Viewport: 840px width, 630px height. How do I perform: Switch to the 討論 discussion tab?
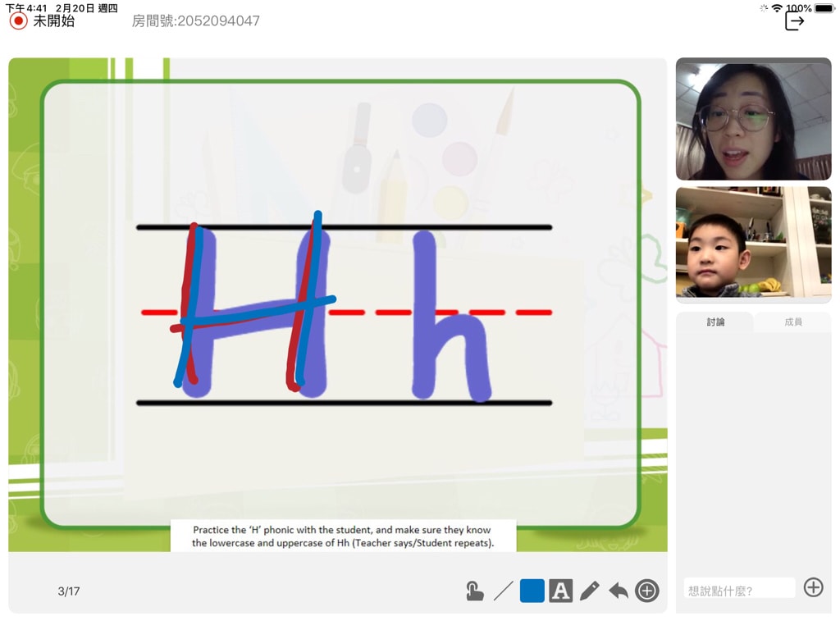(715, 322)
